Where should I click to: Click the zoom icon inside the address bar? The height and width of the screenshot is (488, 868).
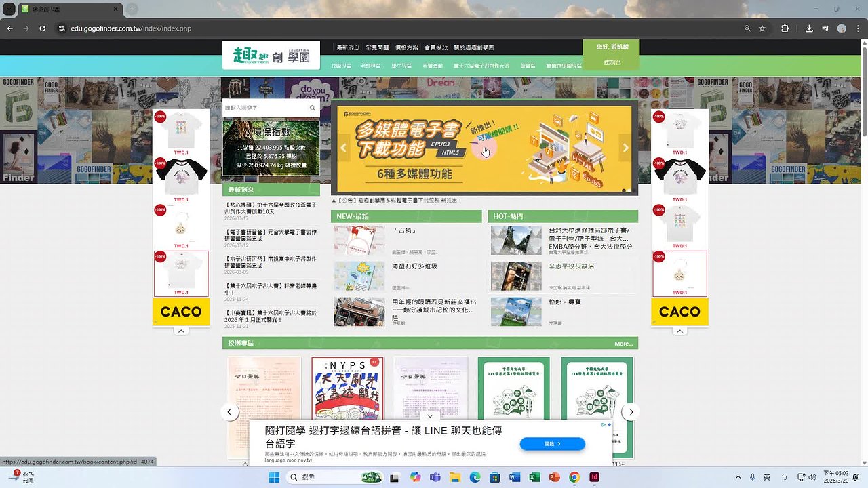[x=747, y=28]
